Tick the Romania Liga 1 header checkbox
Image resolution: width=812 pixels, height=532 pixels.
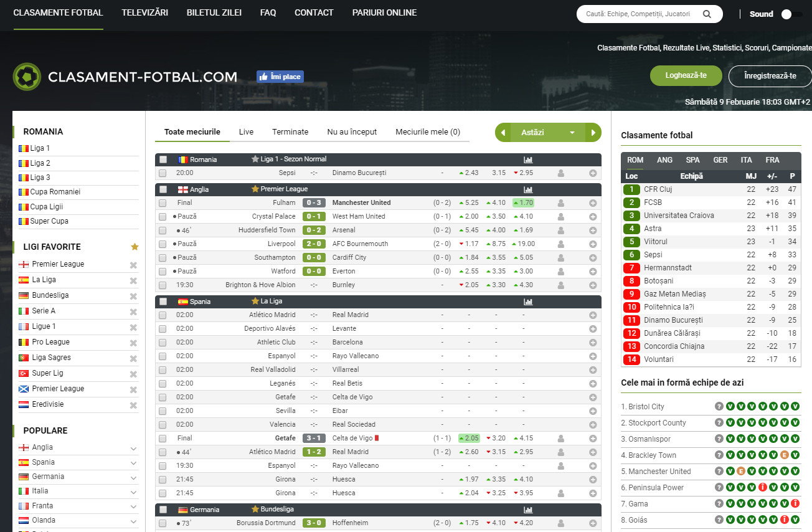click(x=163, y=159)
